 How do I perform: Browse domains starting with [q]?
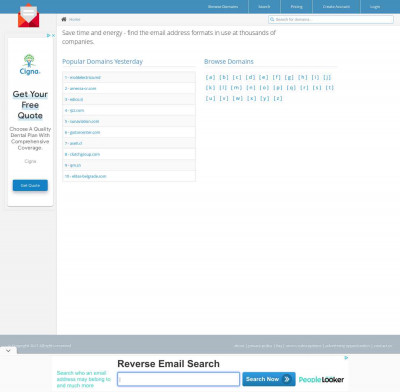(291, 88)
